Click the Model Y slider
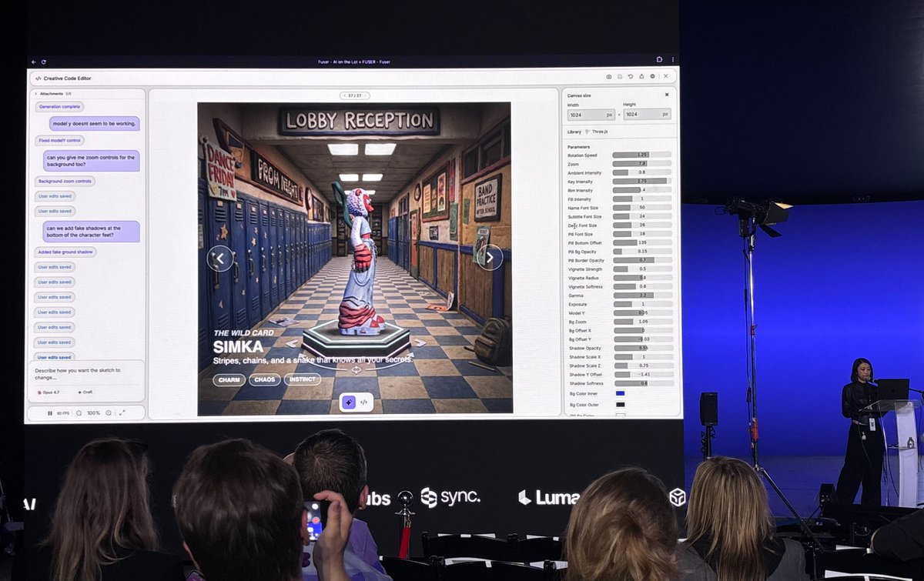Viewport: 924px width, 581px height. (x=642, y=313)
